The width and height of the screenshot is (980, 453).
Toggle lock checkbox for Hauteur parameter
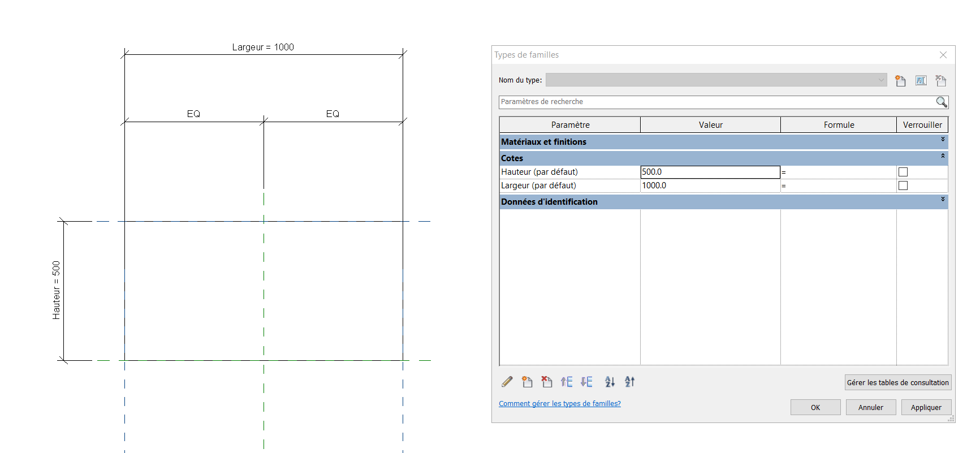tap(903, 172)
